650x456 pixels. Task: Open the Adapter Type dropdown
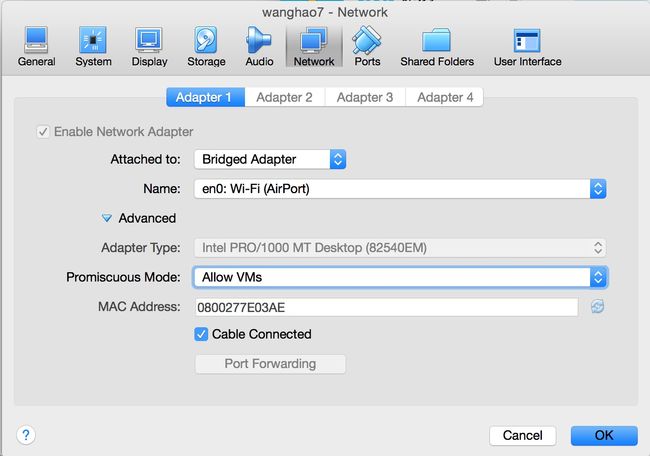tap(400, 248)
